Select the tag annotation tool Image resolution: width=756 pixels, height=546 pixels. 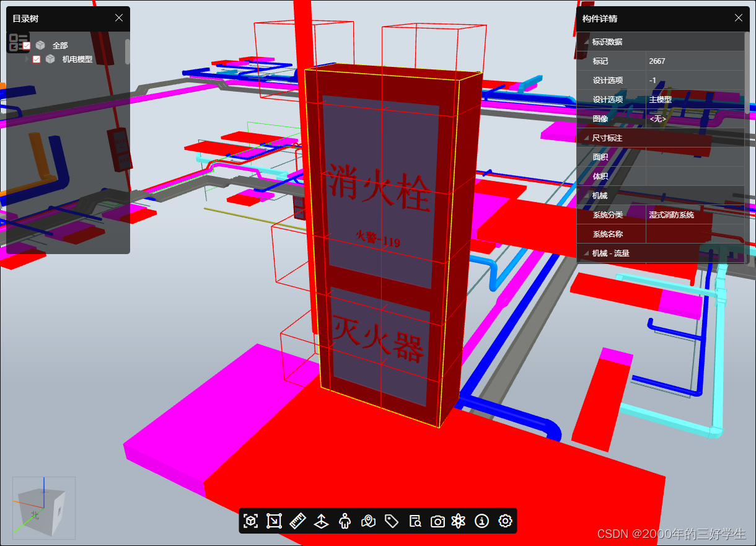[x=392, y=521]
